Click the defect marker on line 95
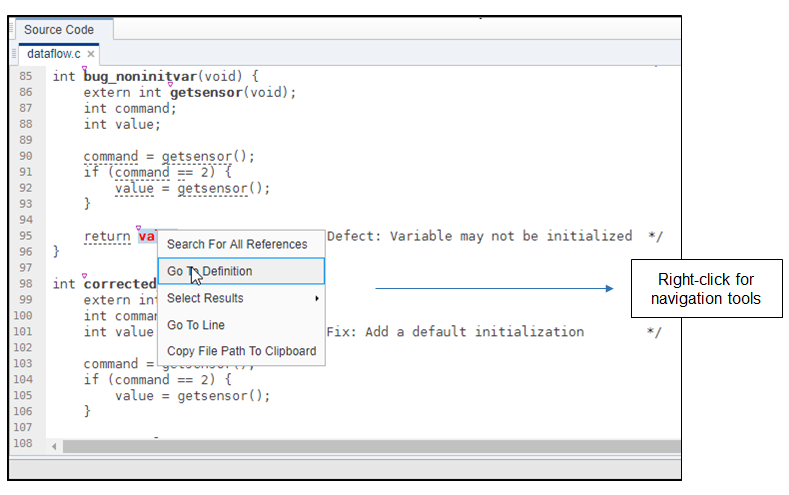The image size is (789, 495). point(139,229)
